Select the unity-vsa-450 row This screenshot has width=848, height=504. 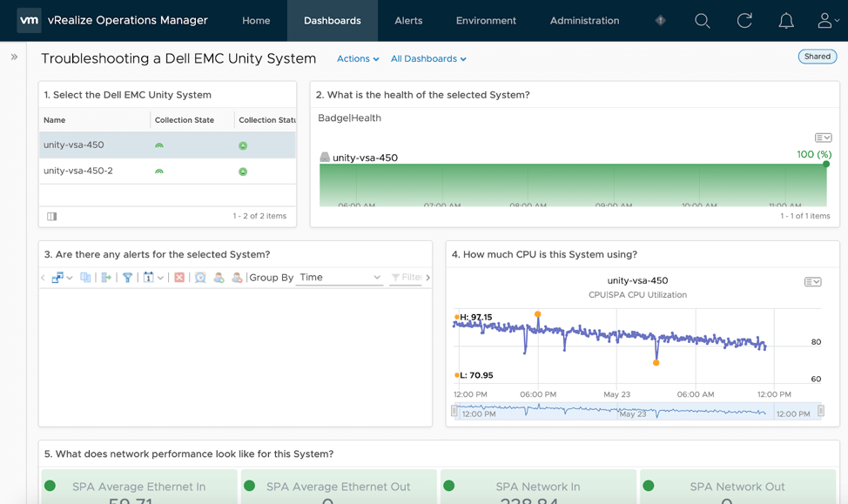(x=167, y=144)
